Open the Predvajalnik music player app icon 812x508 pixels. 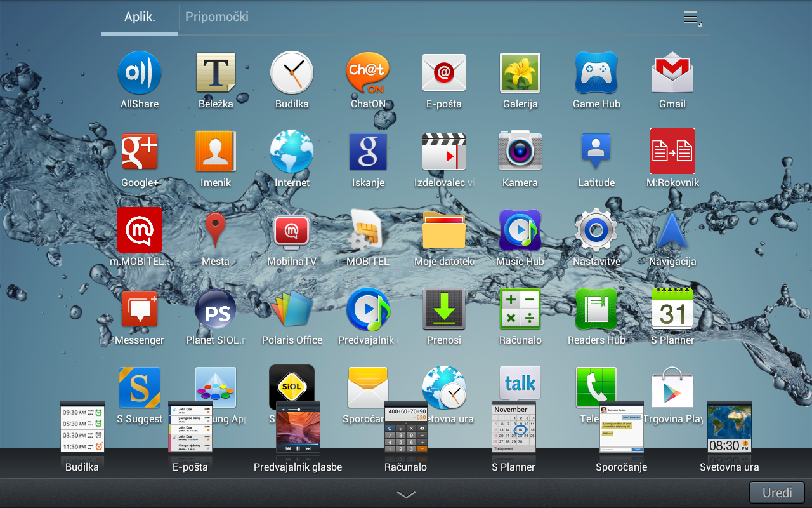click(368, 309)
